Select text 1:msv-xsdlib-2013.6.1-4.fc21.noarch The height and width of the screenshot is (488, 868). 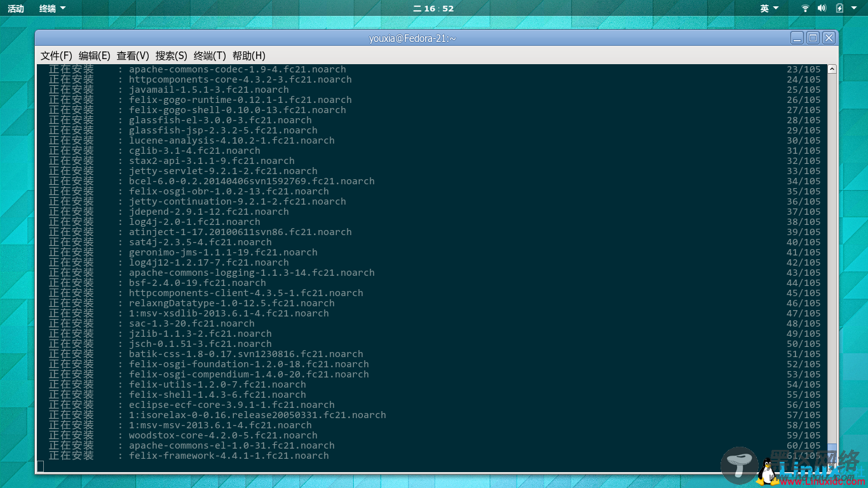(x=229, y=313)
